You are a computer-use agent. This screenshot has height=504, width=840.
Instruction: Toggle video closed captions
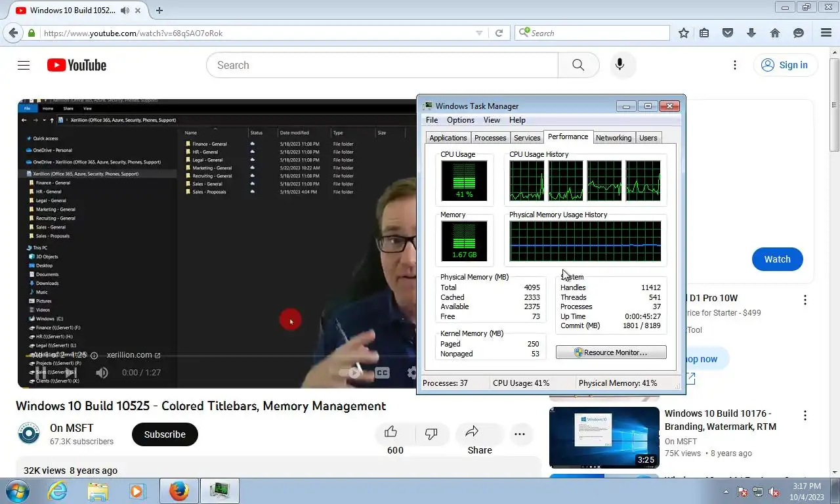click(382, 373)
